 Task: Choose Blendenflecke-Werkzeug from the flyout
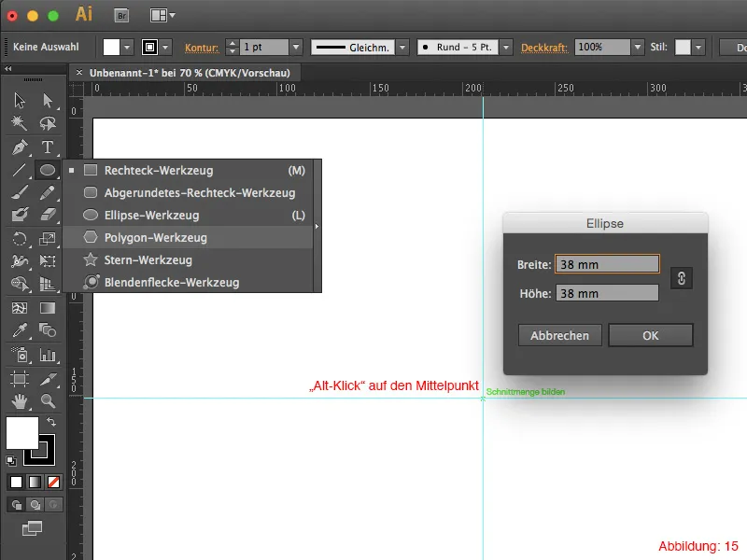click(188, 283)
